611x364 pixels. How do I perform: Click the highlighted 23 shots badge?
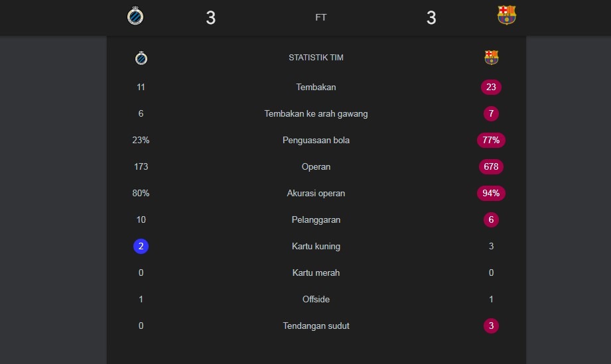pos(491,87)
